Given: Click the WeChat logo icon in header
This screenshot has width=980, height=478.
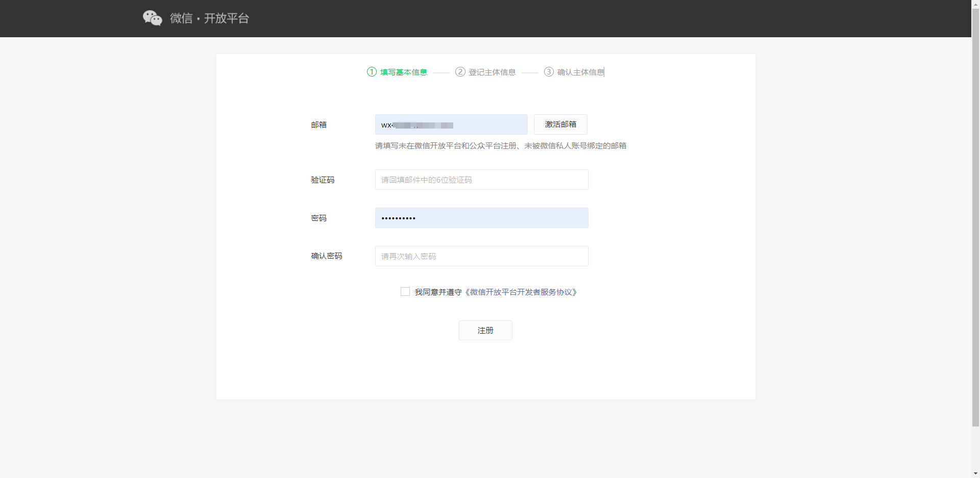Looking at the screenshot, I should (x=152, y=18).
